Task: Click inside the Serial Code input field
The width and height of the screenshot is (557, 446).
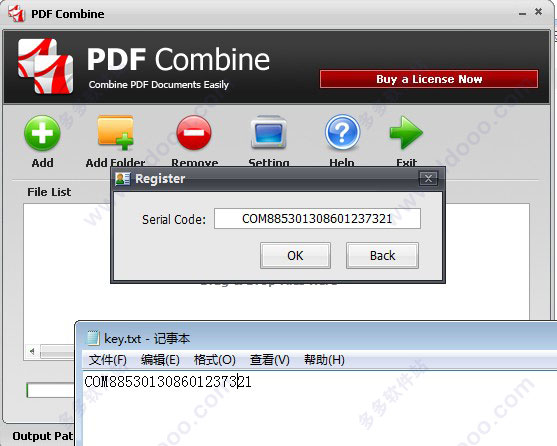Action: pyautogui.click(x=317, y=219)
